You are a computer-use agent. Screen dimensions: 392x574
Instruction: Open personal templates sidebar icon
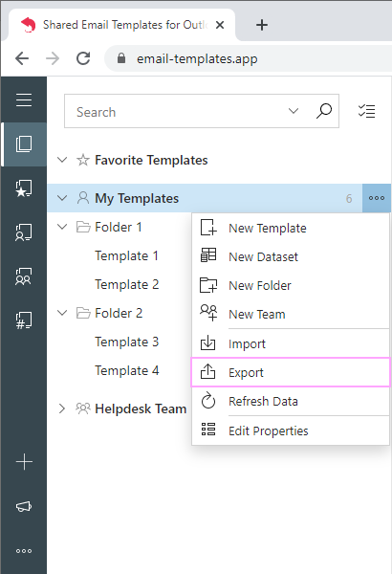[24, 232]
